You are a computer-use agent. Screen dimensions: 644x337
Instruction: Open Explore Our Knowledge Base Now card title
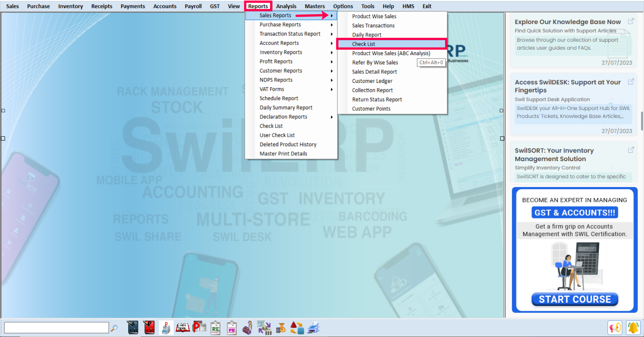point(568,22)
